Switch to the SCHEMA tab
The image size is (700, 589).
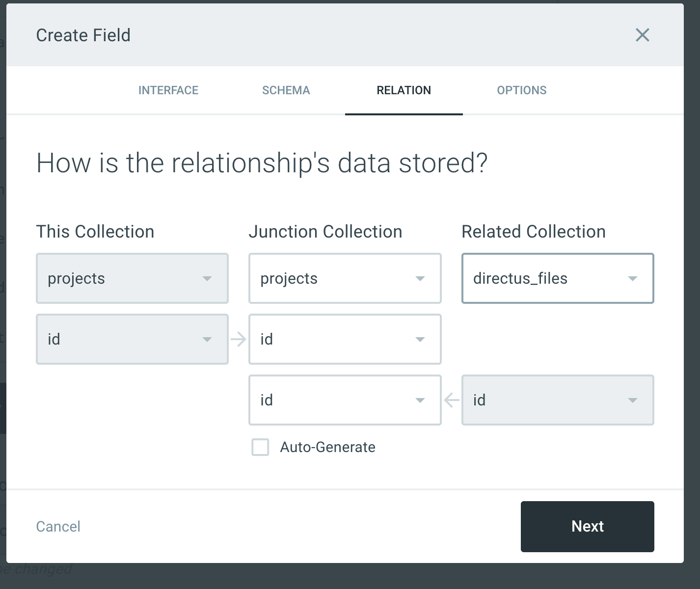286,90
